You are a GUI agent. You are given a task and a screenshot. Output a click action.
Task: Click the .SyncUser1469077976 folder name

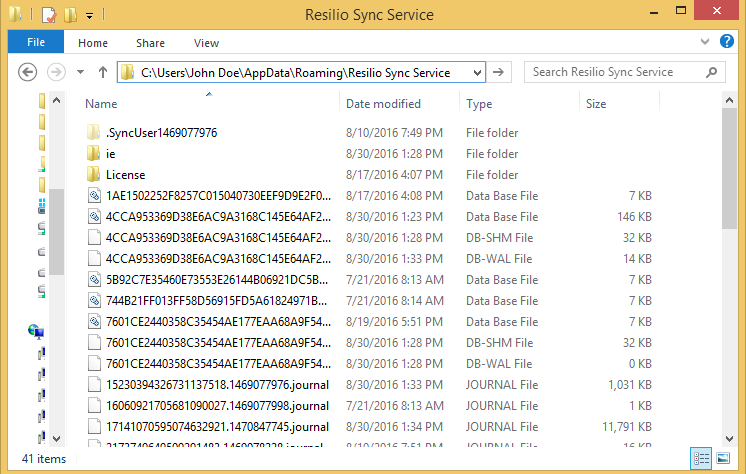(161, 133)
